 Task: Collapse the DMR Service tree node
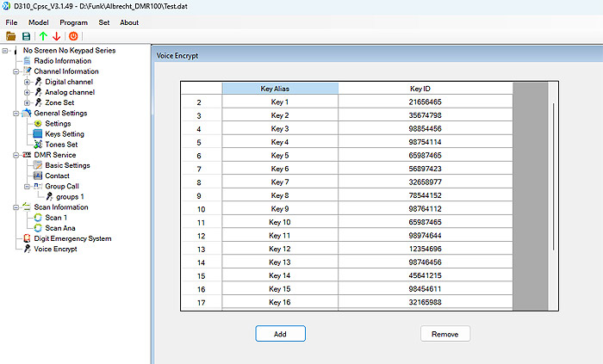tap(15, 155)
